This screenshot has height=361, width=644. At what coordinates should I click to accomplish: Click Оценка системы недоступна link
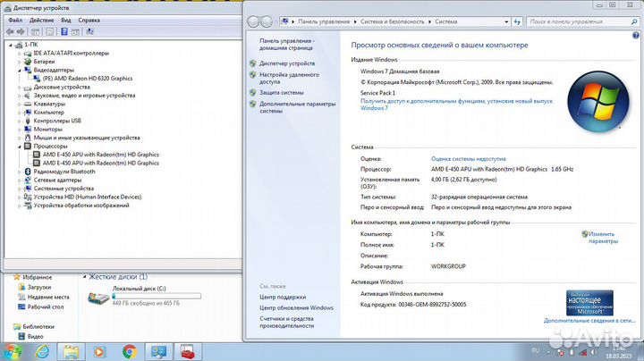coord(468,159)
